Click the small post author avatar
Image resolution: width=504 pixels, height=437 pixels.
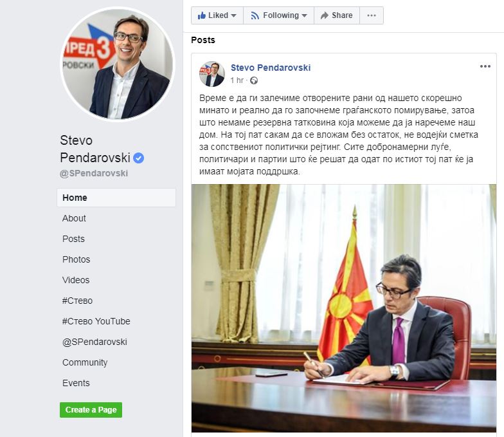212,74
